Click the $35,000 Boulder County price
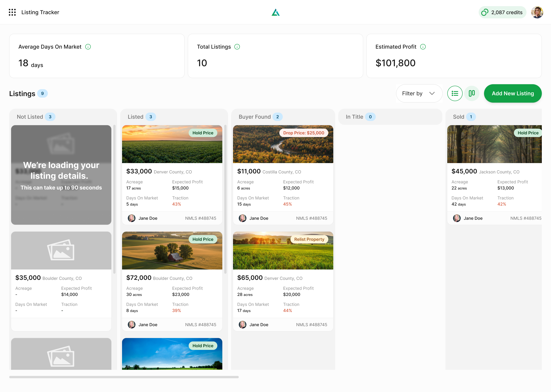 [x=28, y=278]
